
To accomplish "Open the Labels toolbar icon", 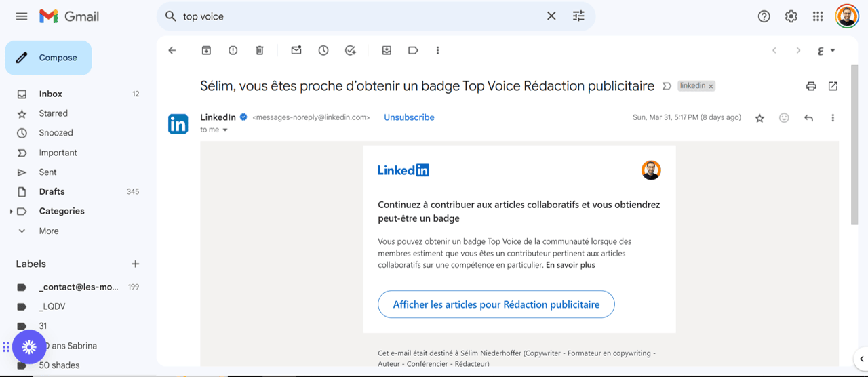I will point(413,50).
